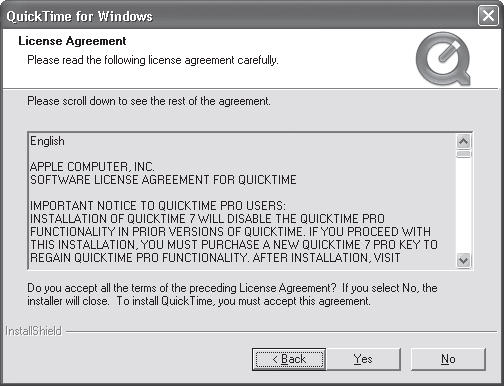Click the license scrollbar up arrow

pyautogui.click(x=464, y=142)
